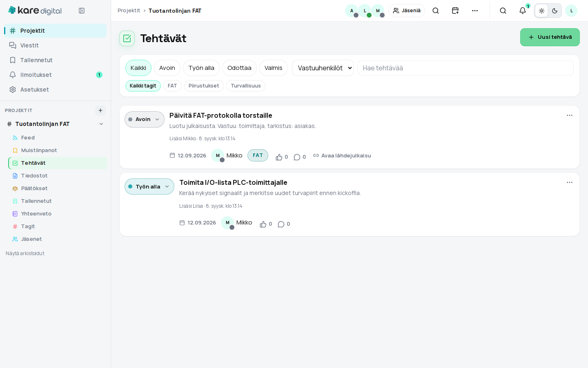Open Tiedostot project section
This screenshot has height=368, width=588.
pos(58,176)
